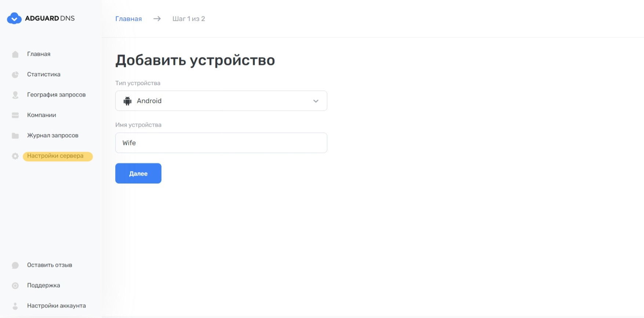Click the speech bubble icon beside Оставить отзыв
The height and width of the screenshot is (318, 644).
point(15,265)
